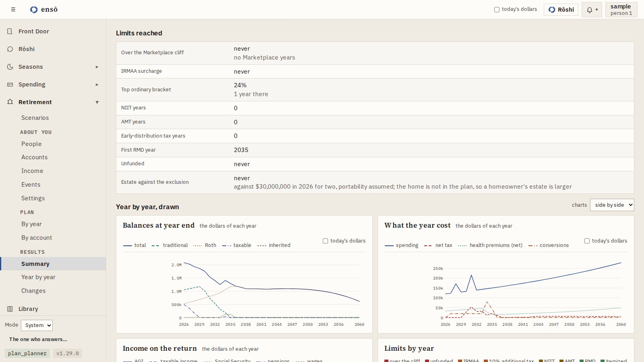Click the v1.29.0 version badge
Viewport: 644px width, 362px height.
point(68,354)
